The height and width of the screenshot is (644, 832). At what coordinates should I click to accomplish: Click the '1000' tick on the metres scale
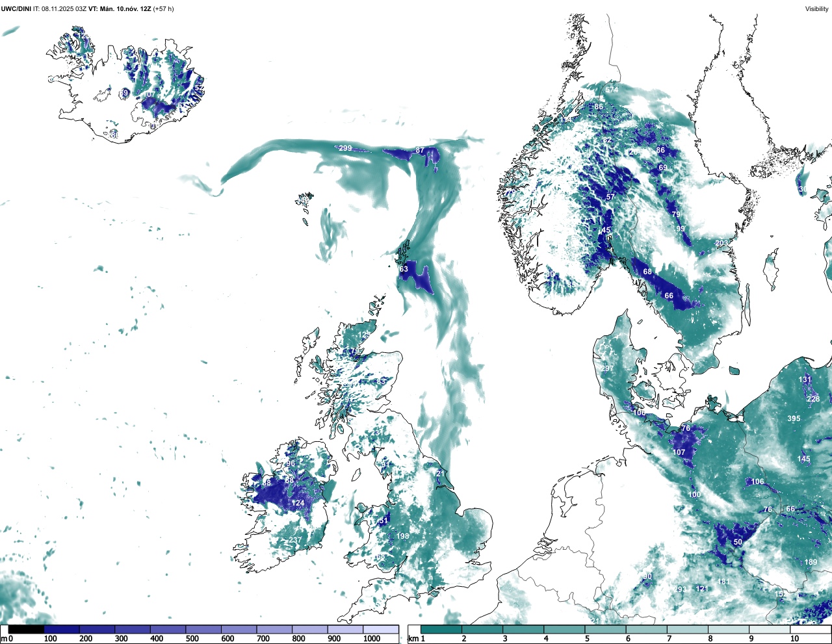pos(372,639)
